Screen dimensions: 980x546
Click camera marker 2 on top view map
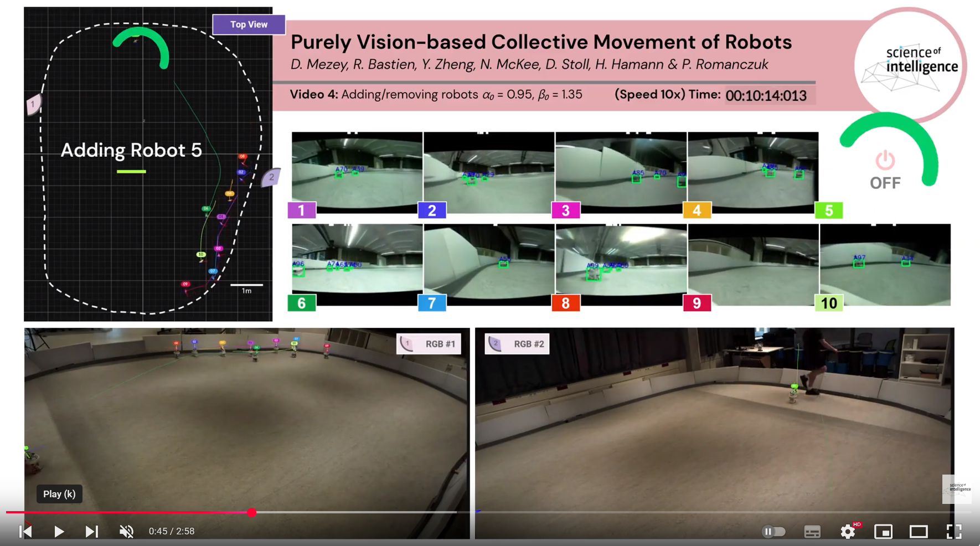coord(271,177)
